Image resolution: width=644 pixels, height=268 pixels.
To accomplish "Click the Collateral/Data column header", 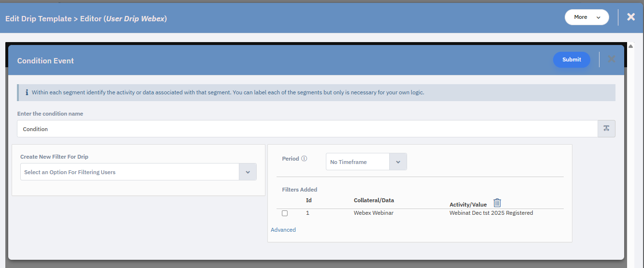I will pos(374,200).
